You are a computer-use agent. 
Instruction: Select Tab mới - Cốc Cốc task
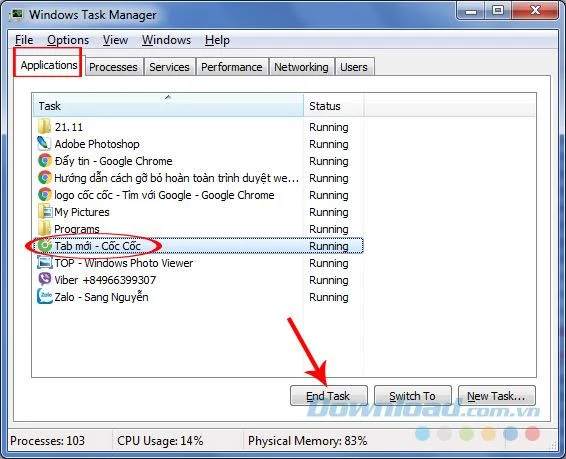pyautogui.click(x=198, y=246)
